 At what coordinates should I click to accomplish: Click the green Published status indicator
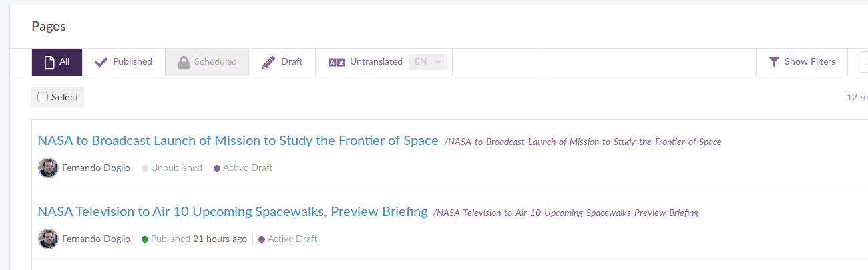click(144, 239)
